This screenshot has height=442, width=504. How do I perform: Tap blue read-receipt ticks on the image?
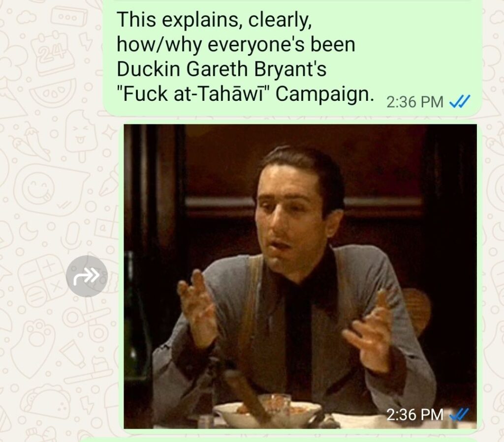[x=459, y=414]
